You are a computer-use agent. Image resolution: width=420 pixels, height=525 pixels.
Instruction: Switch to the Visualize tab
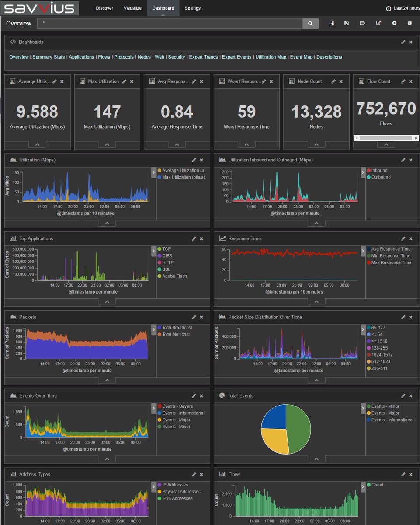point(132,8)
